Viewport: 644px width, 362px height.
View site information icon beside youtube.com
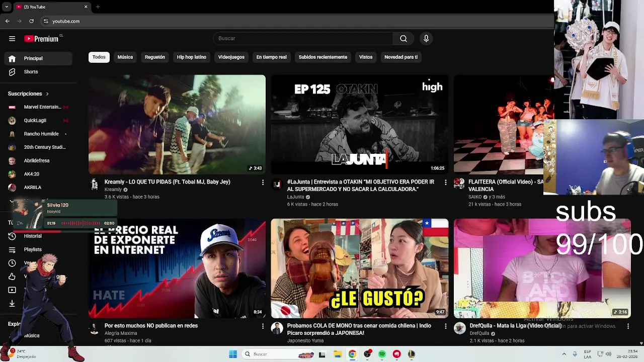coord(46,21)
